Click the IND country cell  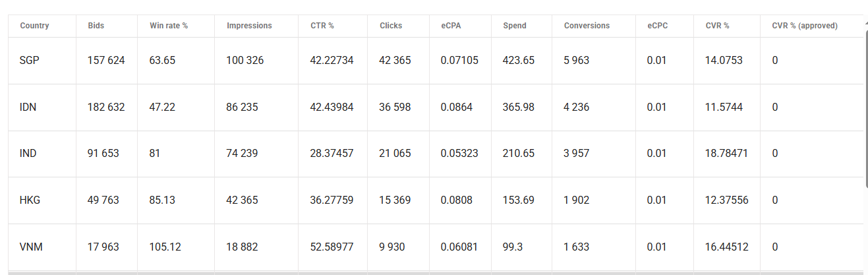28,154
